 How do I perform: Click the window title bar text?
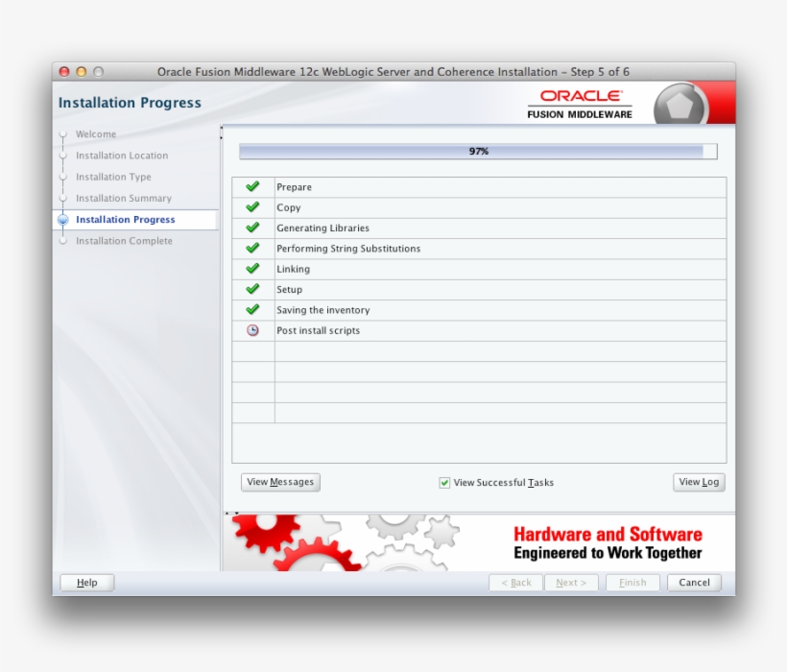coord(393,72)
